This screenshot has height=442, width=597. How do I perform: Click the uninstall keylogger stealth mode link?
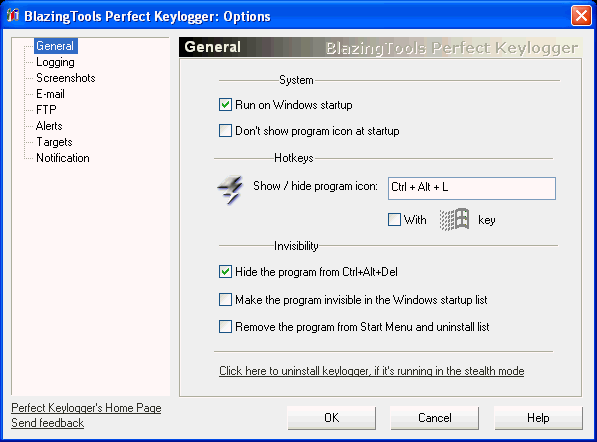372,371
